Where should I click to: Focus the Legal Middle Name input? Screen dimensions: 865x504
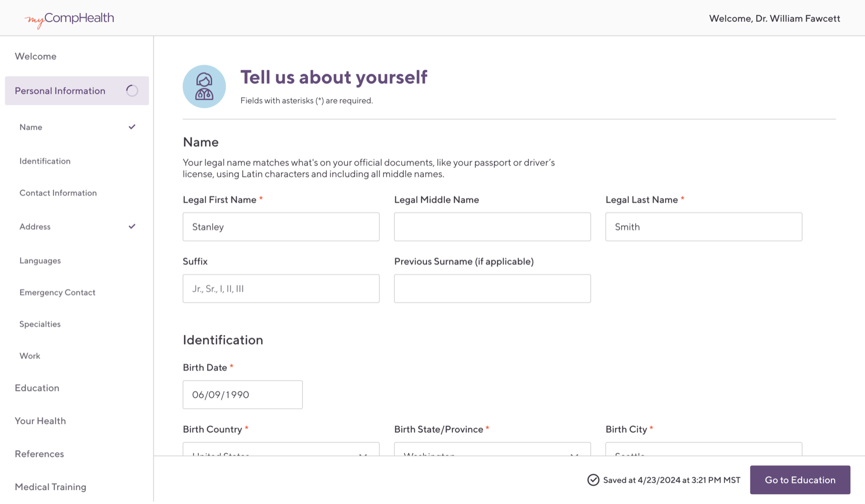pos(492,227)
